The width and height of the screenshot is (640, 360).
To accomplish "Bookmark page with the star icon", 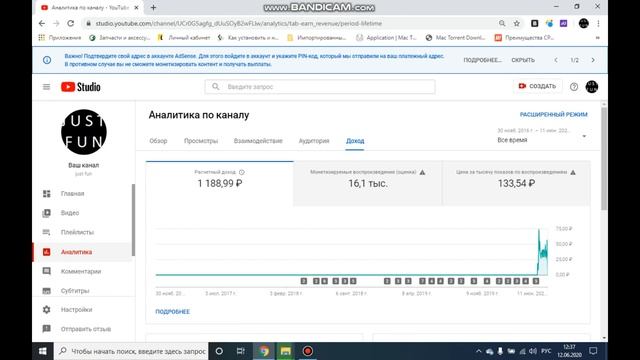I will click(x=517, y=23).
